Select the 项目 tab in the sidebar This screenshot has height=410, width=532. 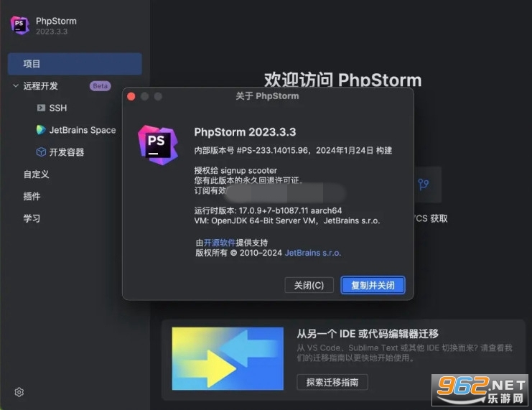coord(75,64)
